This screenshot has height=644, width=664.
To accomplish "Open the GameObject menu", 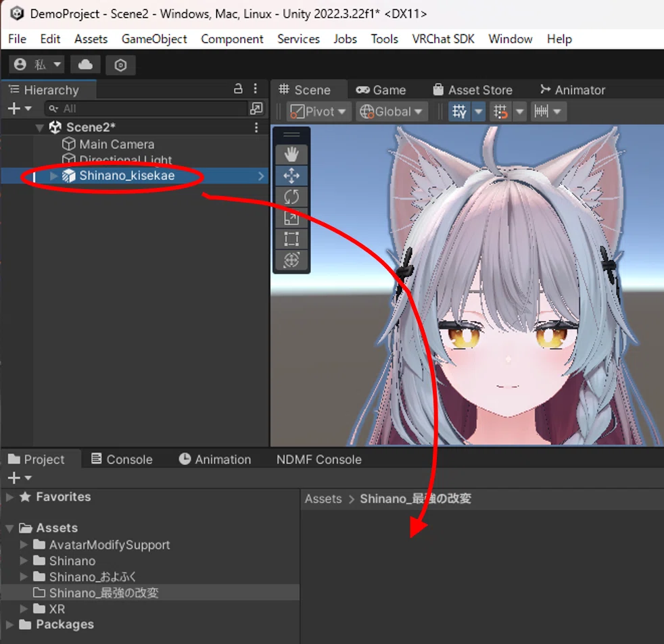I will point(154,39).
